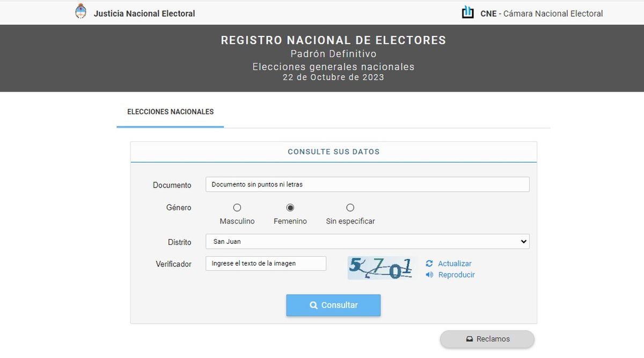The height and width of the screenshot is (358, 644).
Task: Open the Reclamos button
Action: tap(487, 339)
